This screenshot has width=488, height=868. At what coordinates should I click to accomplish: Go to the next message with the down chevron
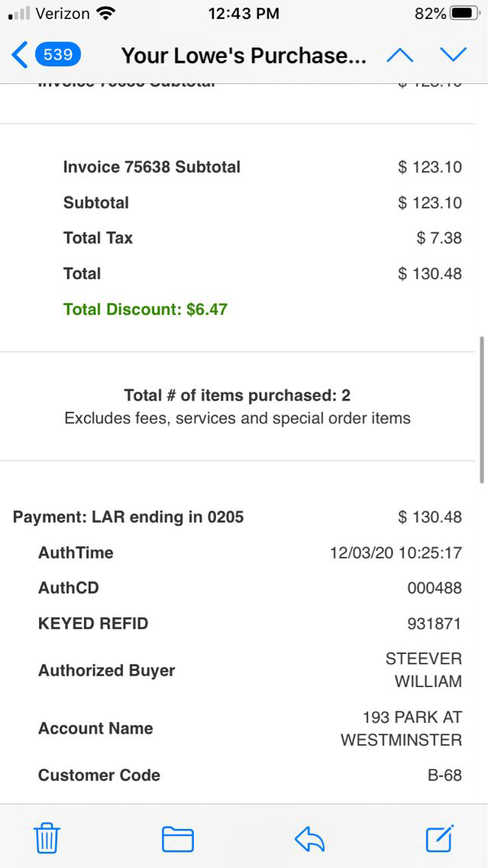(453, 55)
